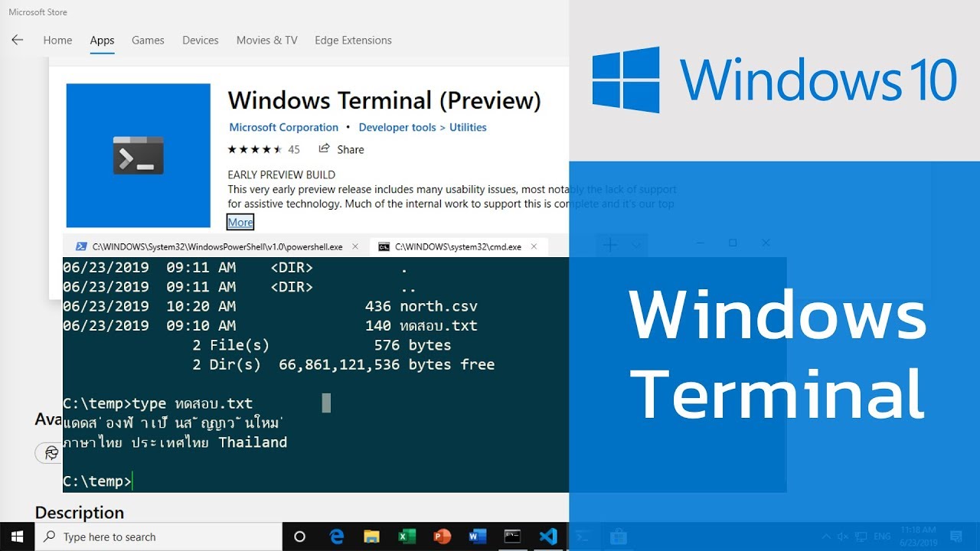The width and height of the screenshot is (980, 551).
Task: Open the Command Prompt taskbar icon
Action: click(x=512, y=536)
